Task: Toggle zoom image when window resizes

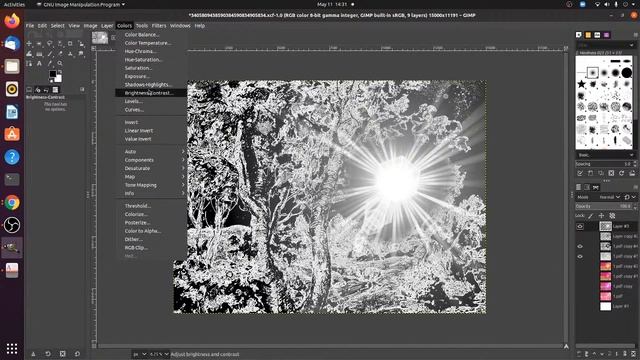Action: [x=566, y=48]
